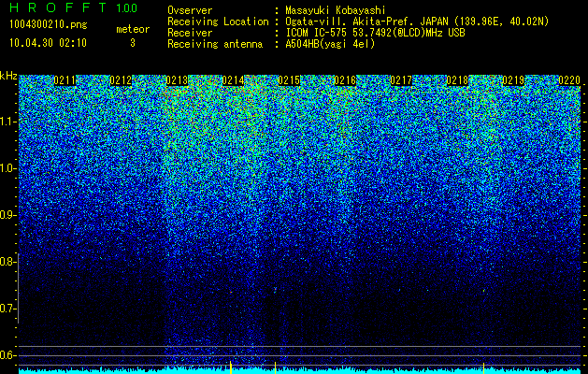
Task: Click the 'Receiving antenna' label
Action: (x=215, y=44)
